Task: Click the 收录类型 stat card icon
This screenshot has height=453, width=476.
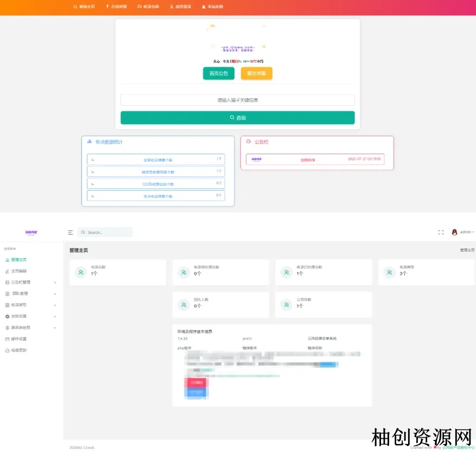Action: (x=389, y=273)
